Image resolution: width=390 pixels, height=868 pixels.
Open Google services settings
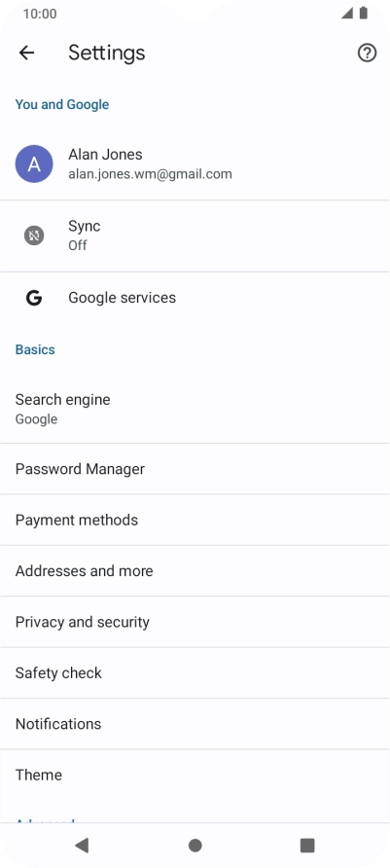coord(195,298)
